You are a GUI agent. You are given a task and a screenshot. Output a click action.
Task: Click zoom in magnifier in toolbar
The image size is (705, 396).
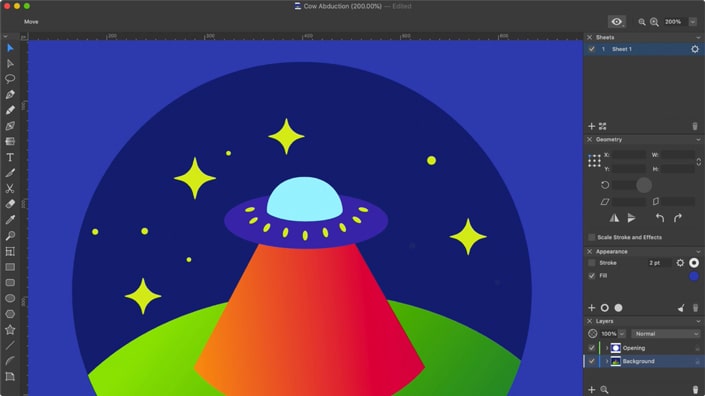point(654,22)
